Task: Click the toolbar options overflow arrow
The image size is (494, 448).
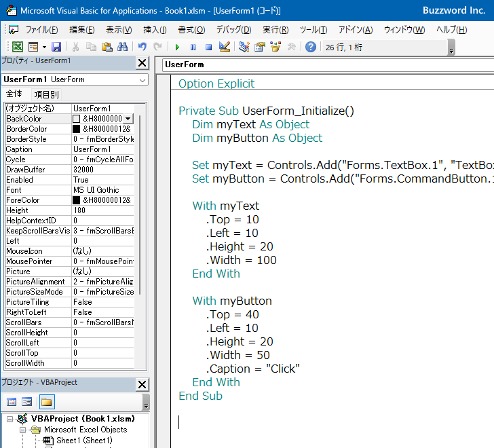Action: (x=451, y=48)
